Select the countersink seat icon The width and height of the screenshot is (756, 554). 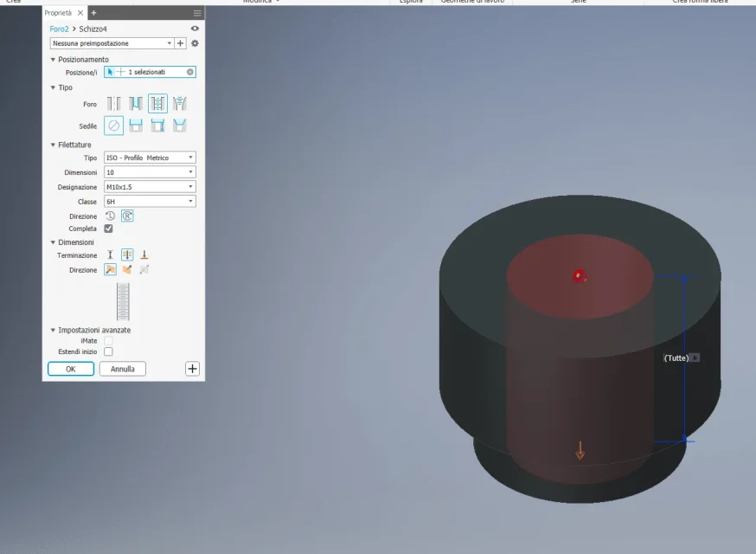[179, 126]
